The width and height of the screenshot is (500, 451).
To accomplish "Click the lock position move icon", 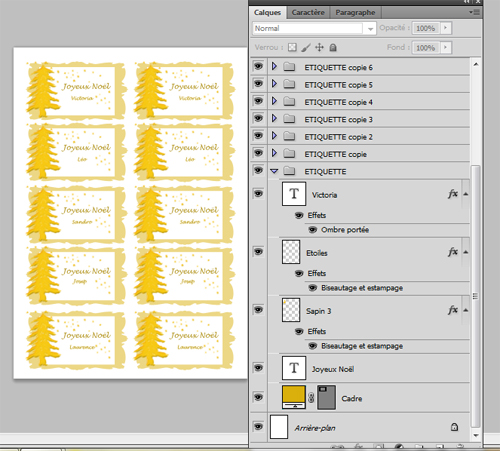I will pos(319,47).
